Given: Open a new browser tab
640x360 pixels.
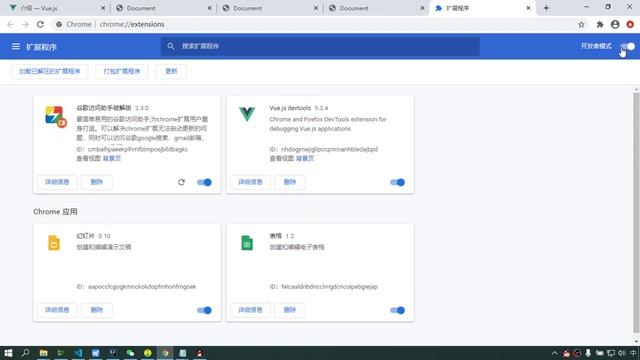Looking at the screenshot, I should coord(546,8).
